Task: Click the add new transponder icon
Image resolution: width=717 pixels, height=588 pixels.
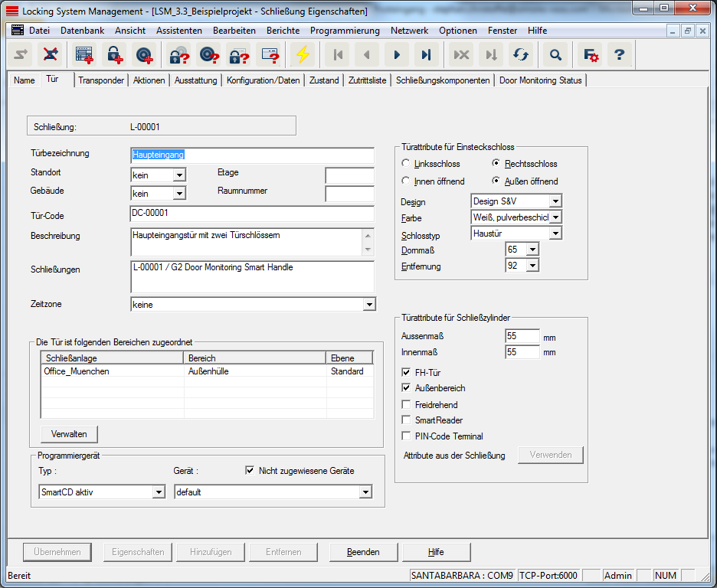Action: (143, 54)
